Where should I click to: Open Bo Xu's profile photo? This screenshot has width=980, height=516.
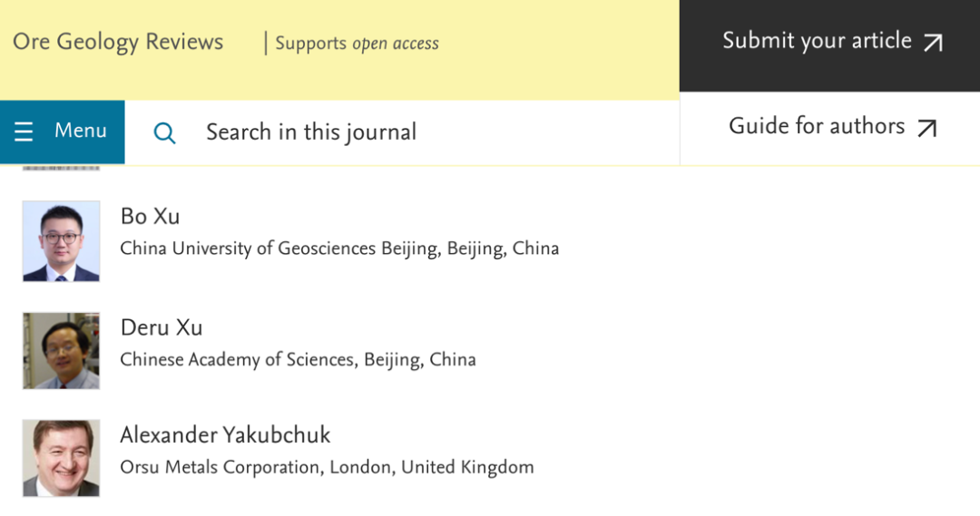[61, 241]
